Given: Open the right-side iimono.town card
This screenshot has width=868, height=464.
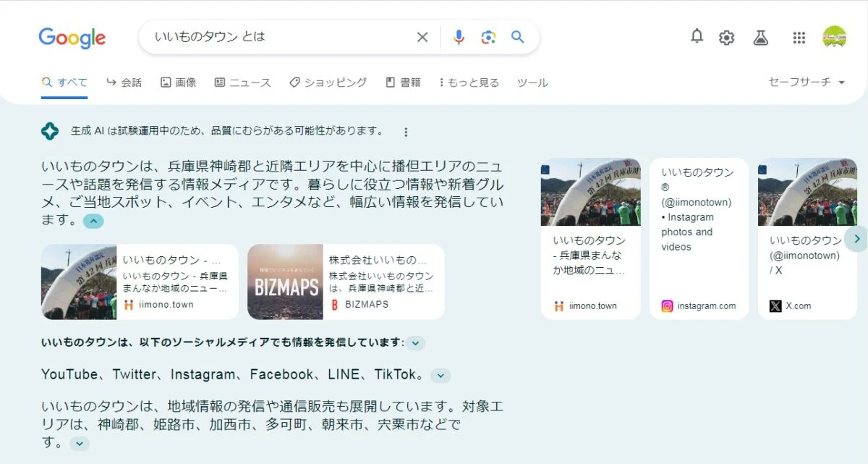Looking at the screenshot, I should 590,239.
